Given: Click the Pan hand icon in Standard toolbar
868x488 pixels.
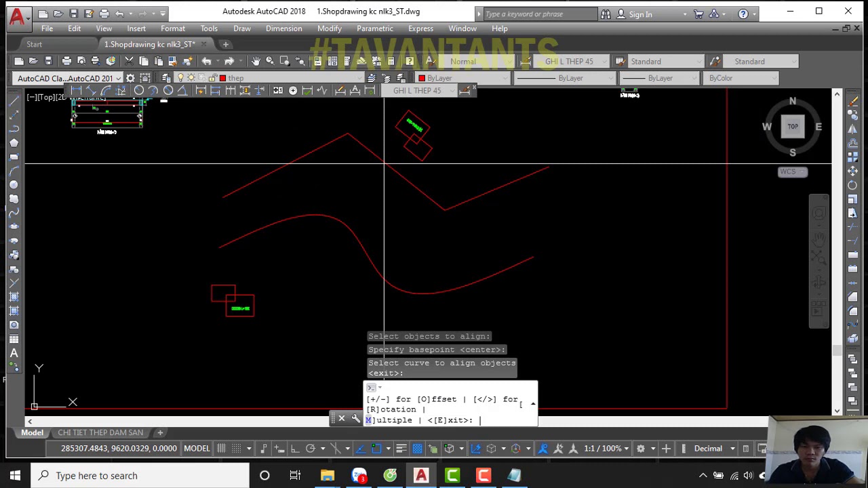Looking at the screenshot, I should point(256,62).
